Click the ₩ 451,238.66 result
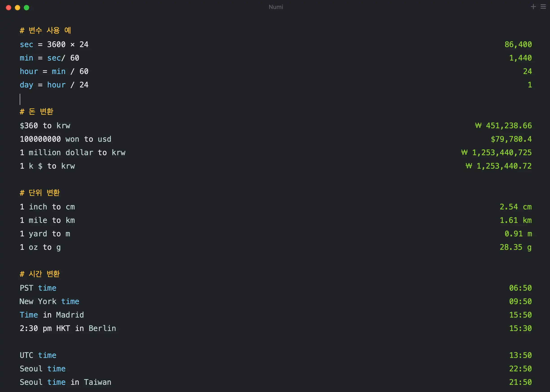 pyautogui.click(x=503, y=126)
